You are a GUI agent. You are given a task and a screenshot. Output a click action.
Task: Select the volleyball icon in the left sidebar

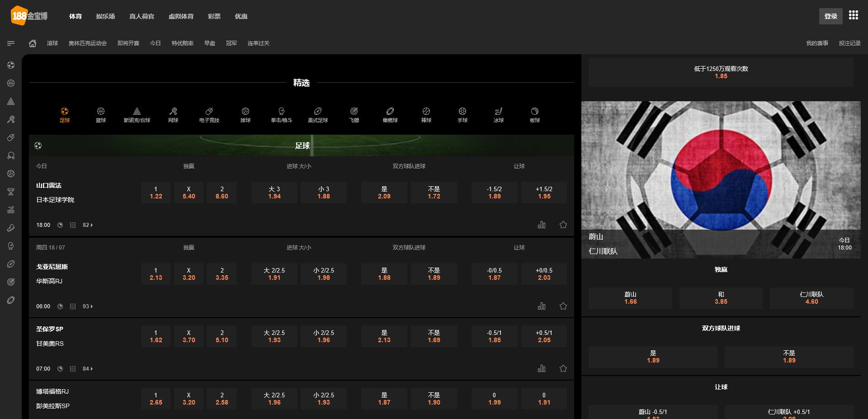click(x=11, y=174)
